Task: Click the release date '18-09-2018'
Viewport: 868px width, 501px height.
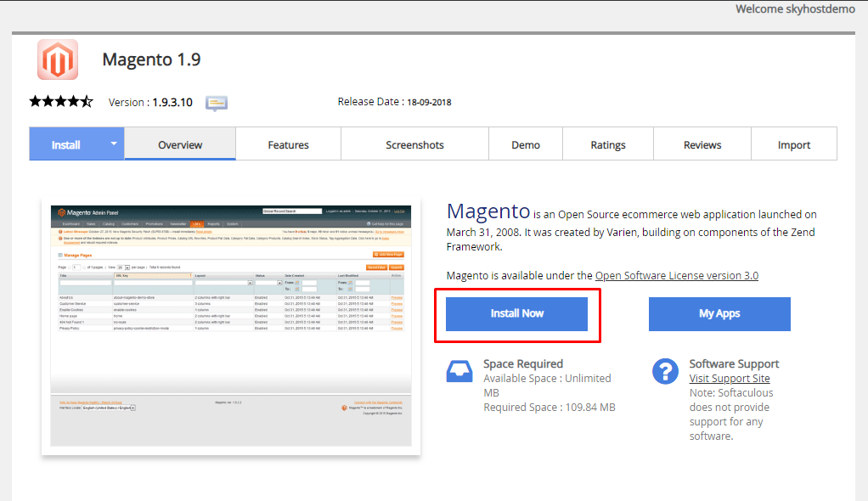Action: pyautogui.click(x=429, y=102)
